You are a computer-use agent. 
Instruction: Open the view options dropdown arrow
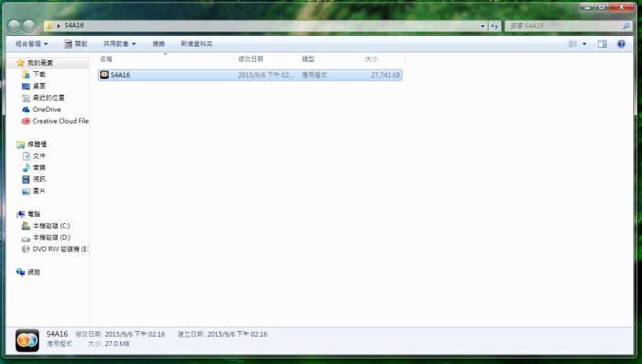coord(585,44)
